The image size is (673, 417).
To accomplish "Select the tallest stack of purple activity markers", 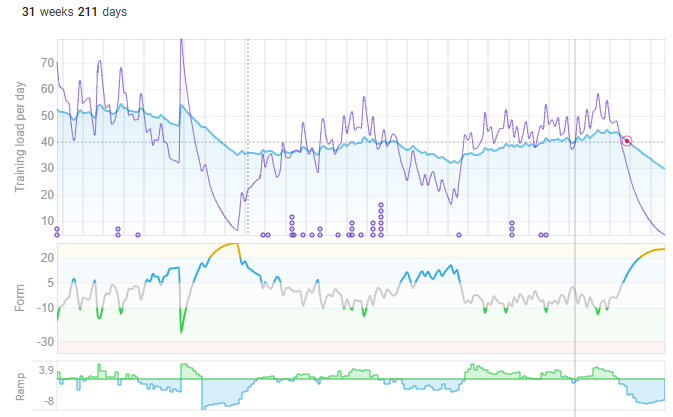I will pyautogui.click(x=381, y=220).
